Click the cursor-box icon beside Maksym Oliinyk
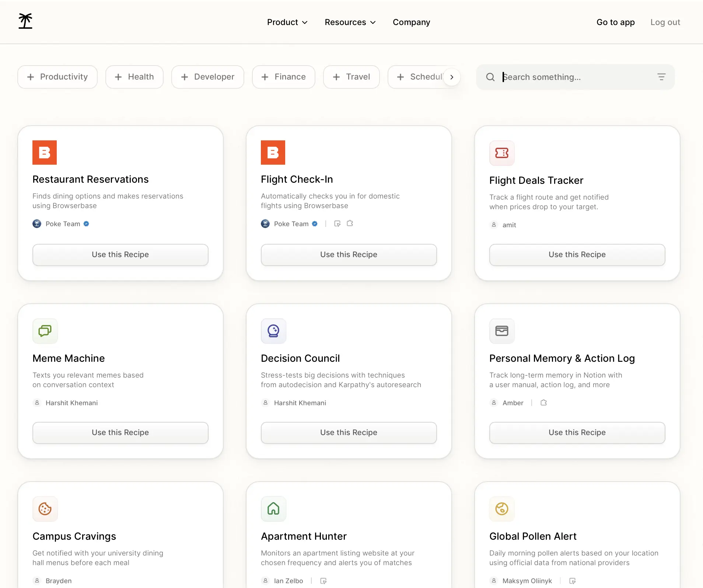Image resolution: width=703 pixels, height=588 pixels. coord(572,581)
